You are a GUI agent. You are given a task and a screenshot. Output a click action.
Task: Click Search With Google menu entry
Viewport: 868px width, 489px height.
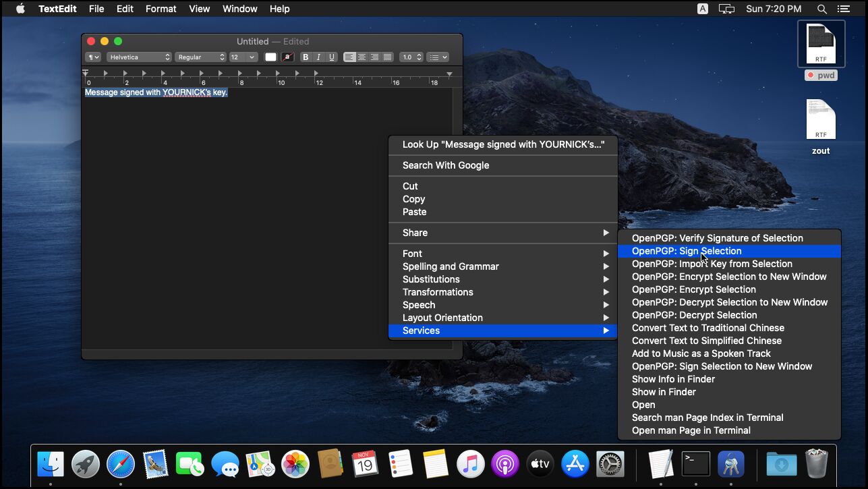[446, 165]
